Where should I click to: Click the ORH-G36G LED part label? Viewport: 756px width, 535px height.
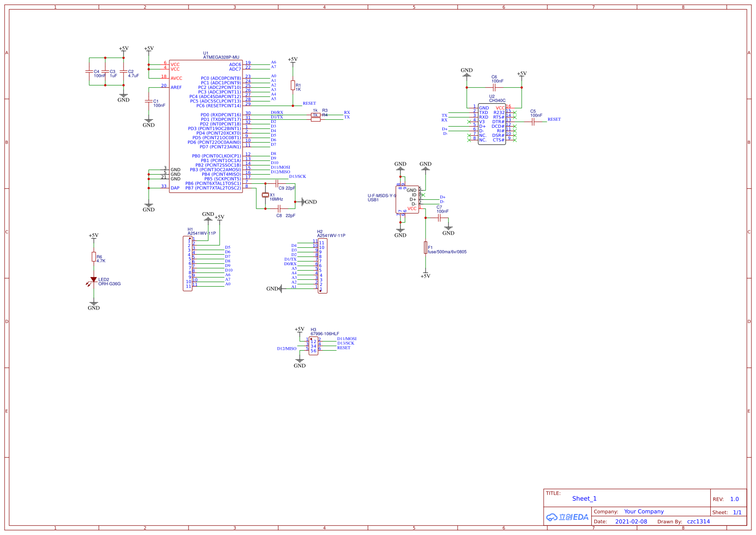pos(109,284)
